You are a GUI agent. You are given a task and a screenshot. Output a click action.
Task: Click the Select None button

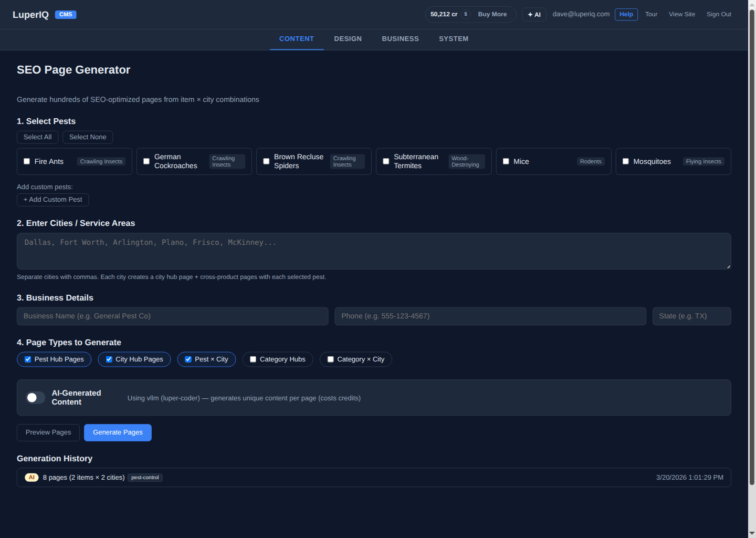click(87, 137)
